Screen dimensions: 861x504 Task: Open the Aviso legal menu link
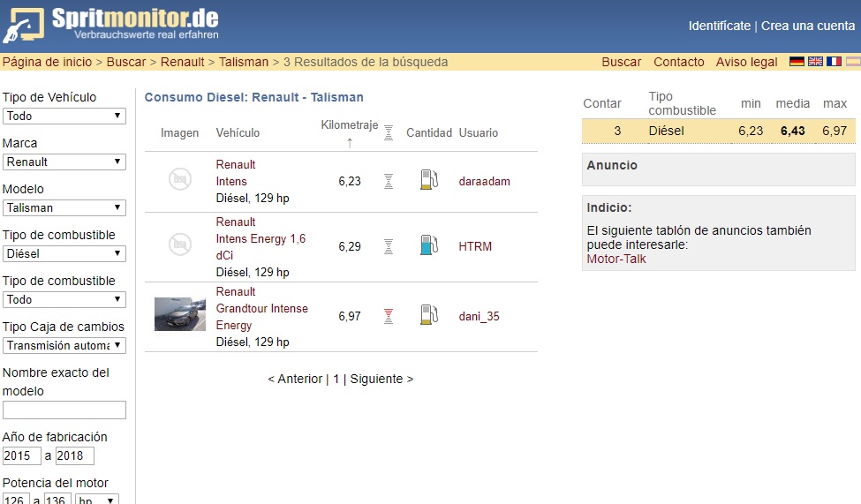click(x=746, y=62)
